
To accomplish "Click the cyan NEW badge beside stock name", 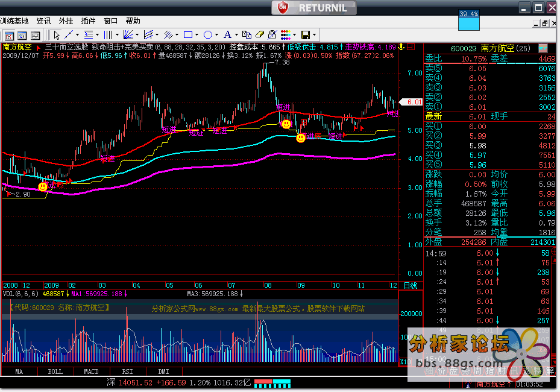I will click(x=543, y=48).
